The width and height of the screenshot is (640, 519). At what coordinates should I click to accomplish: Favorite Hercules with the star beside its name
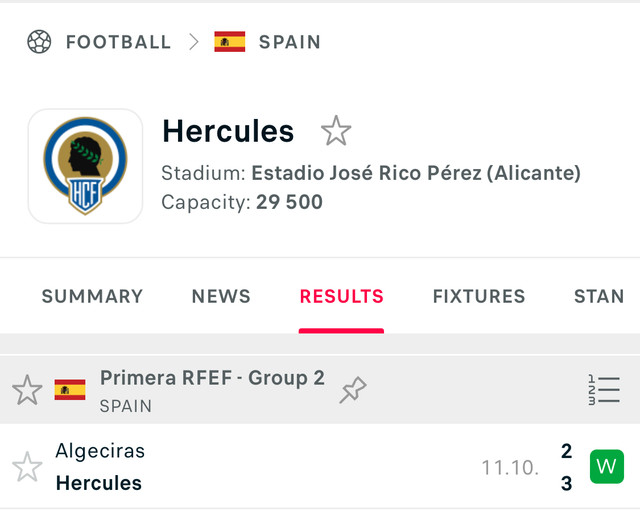336,131
